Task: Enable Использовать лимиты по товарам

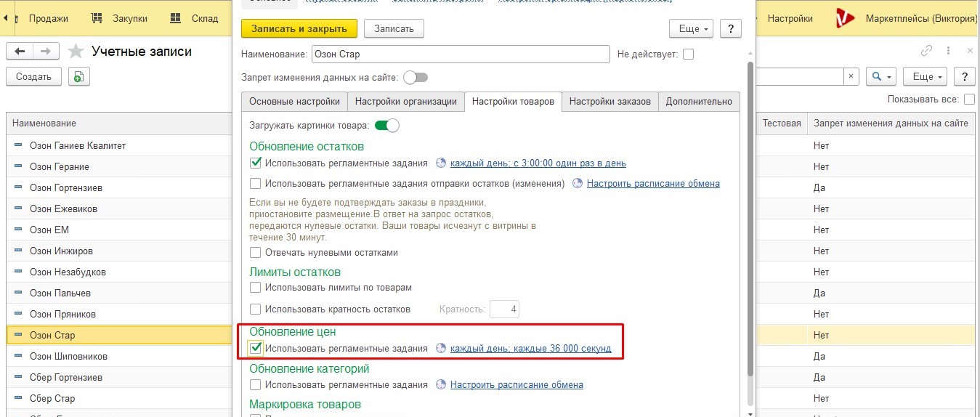Action: click(256, 288)
